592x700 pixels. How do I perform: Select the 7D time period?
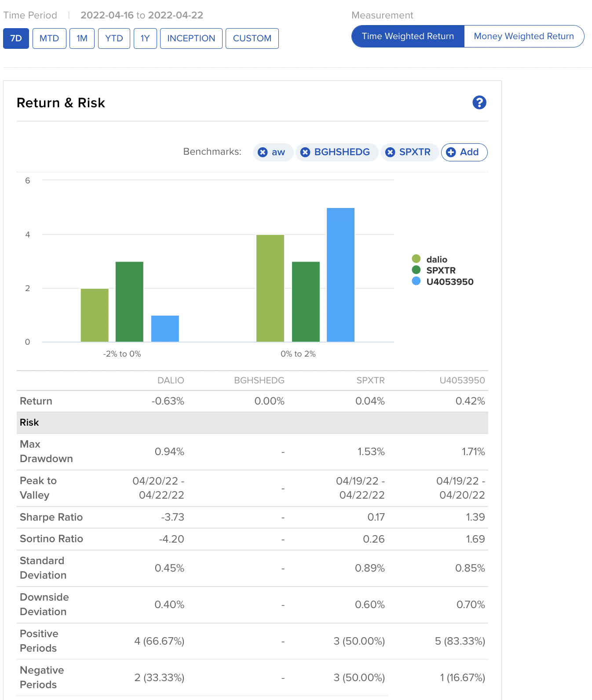16,38
